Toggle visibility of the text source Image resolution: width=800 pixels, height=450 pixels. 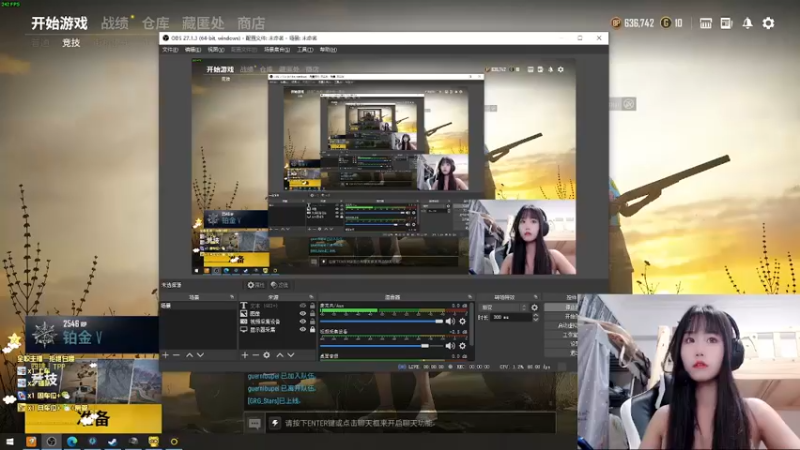[x=303, y=306]
